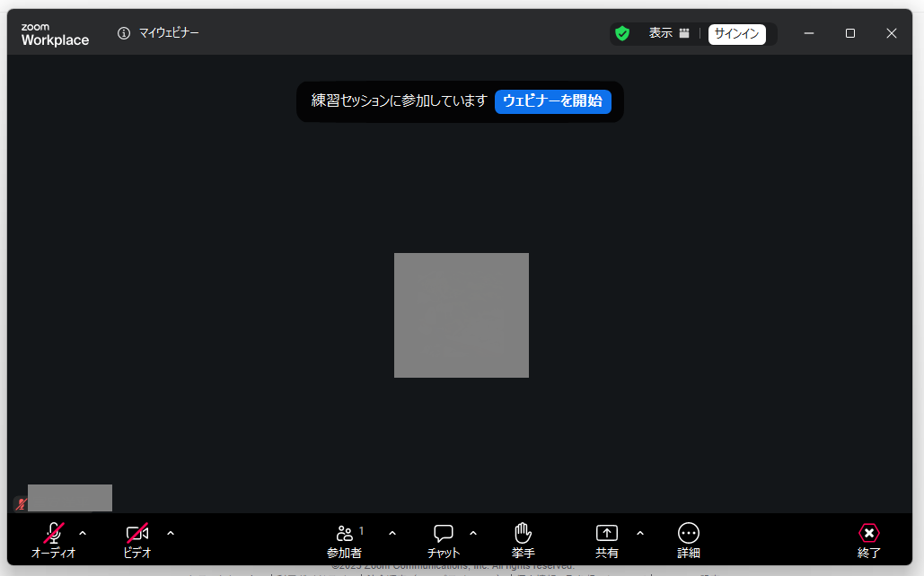Click the Zoom Workplace logo
Image resolution: width=924 pixels, height=576 pixels.
click(55, 34)
